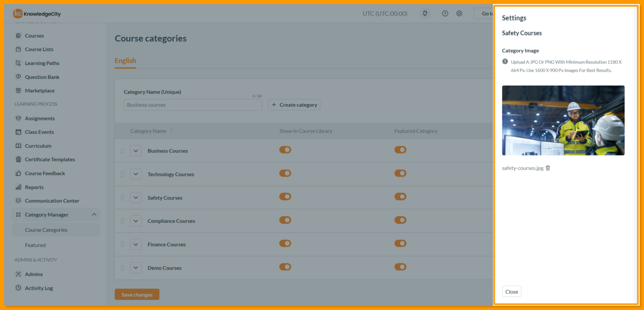Open Reports in the sidebar
The width and height of the screenshot is (644, 310).
[34, 187]
